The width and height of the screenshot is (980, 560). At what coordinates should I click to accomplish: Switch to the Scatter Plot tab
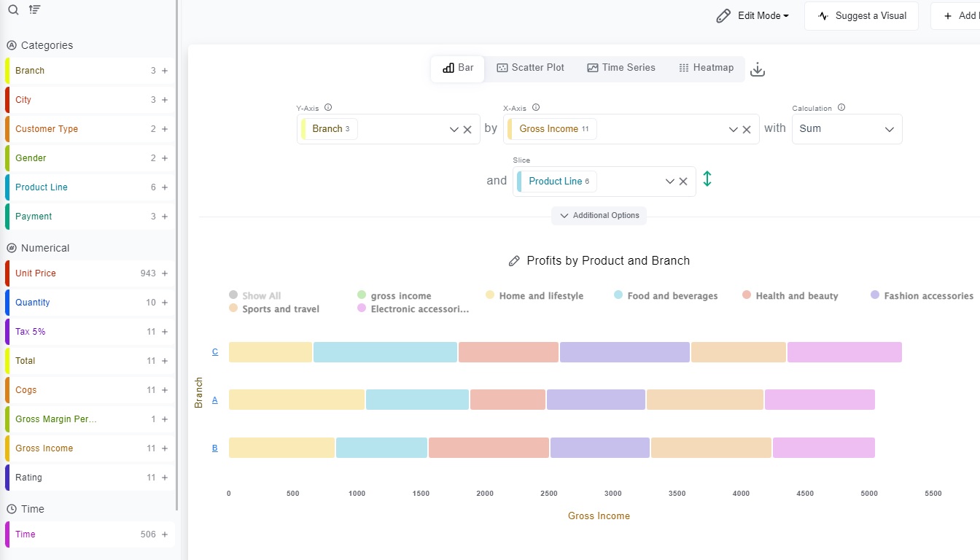click(x=530, y=68)
